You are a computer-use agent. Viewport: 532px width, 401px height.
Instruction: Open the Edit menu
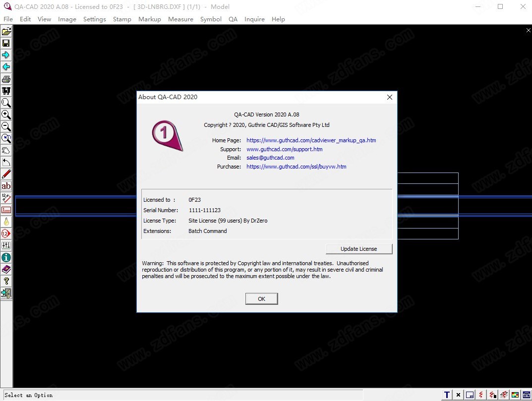pos(25,19)
